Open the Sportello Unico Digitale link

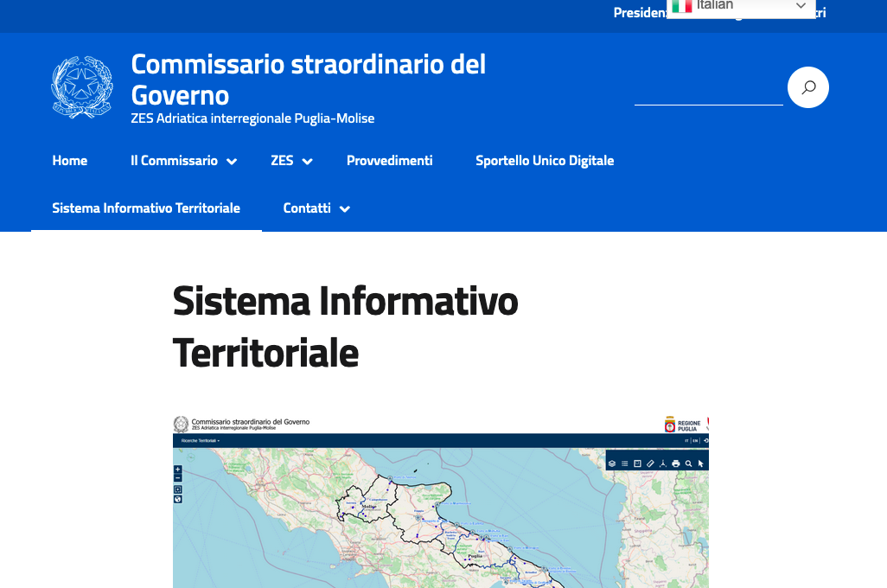(545, 161)
